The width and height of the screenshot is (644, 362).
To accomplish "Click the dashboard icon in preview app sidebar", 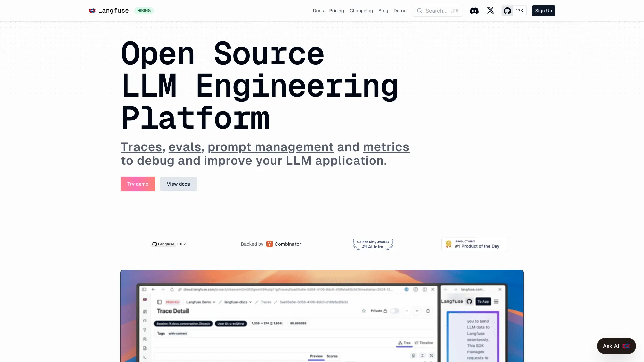I will tap(145, 311).
